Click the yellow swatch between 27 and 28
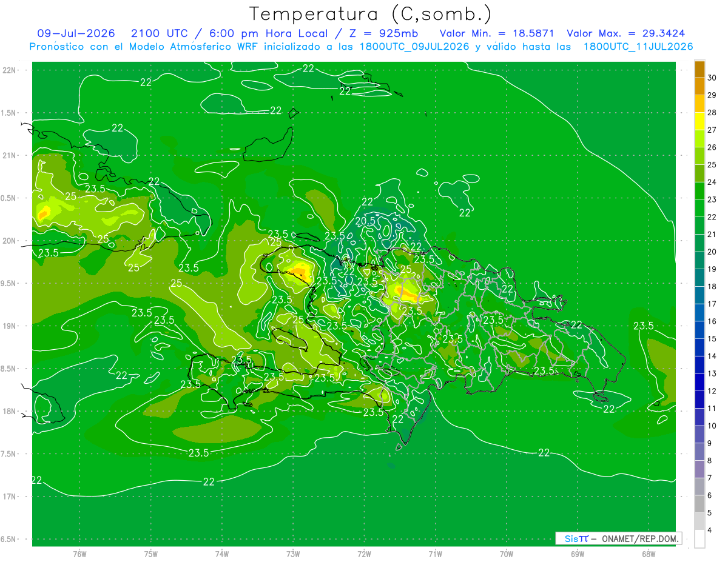Image resolution: width=728 pixels, height=562 pixels. 699,121
